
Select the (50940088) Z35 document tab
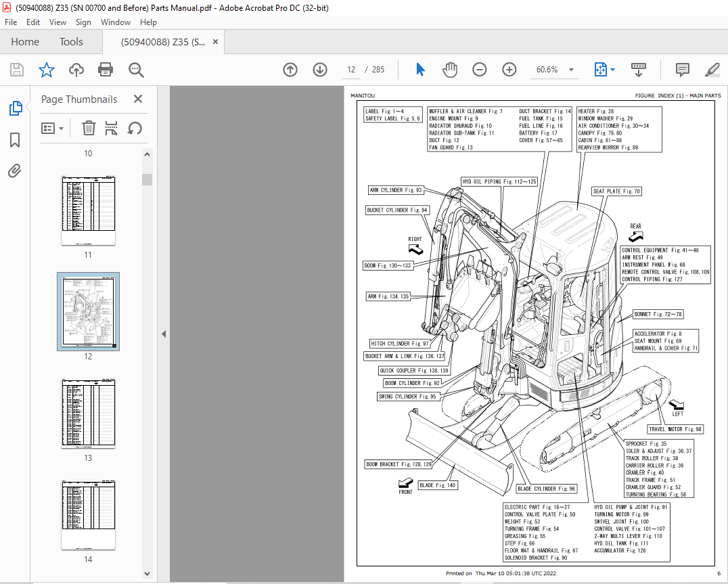click(x=162, y=42)
